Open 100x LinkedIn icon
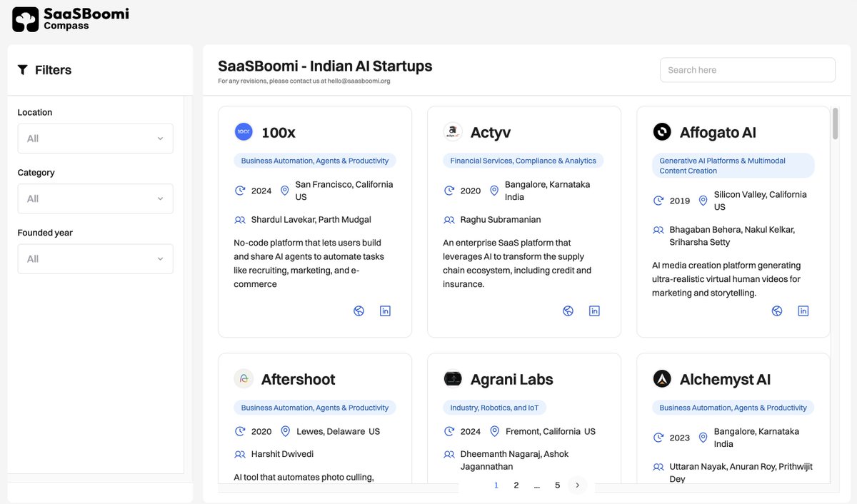The image size is (857, 504). 385,311
